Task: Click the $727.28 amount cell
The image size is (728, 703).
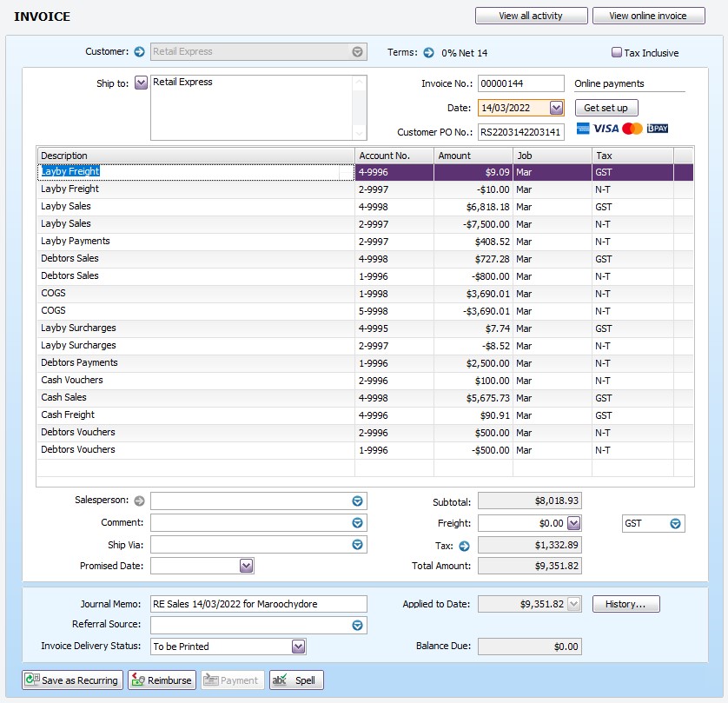Action: tap(473, 259)
